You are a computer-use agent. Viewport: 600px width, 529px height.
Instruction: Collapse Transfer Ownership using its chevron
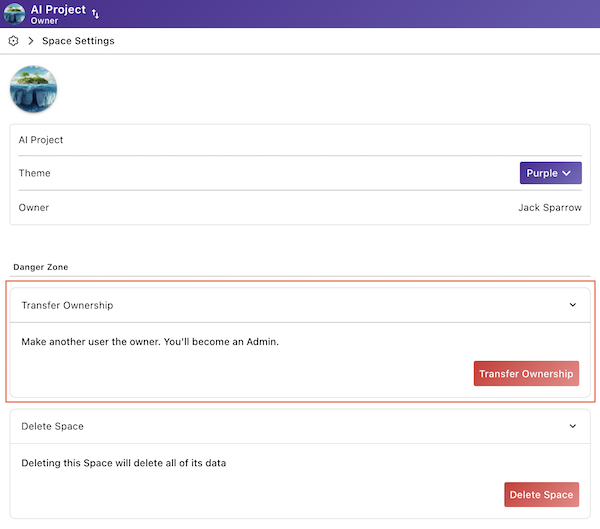coord(573,305)
